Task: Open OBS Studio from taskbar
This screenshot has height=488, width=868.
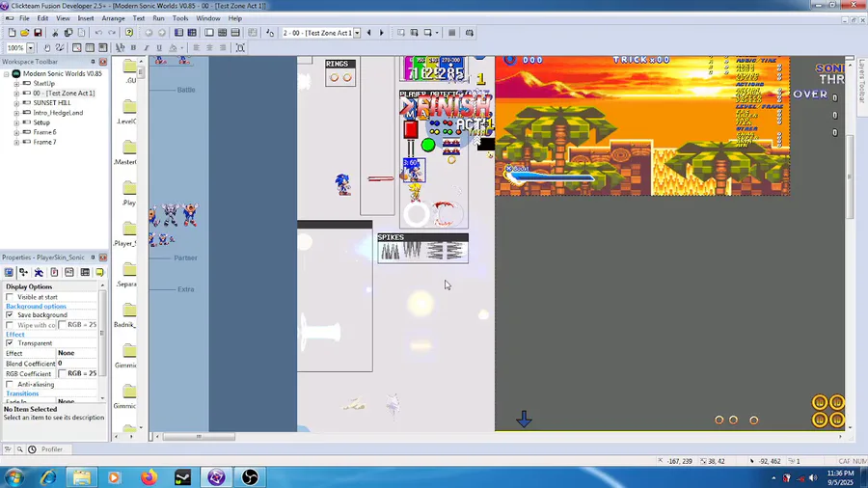Action: (x=250, y=476)
